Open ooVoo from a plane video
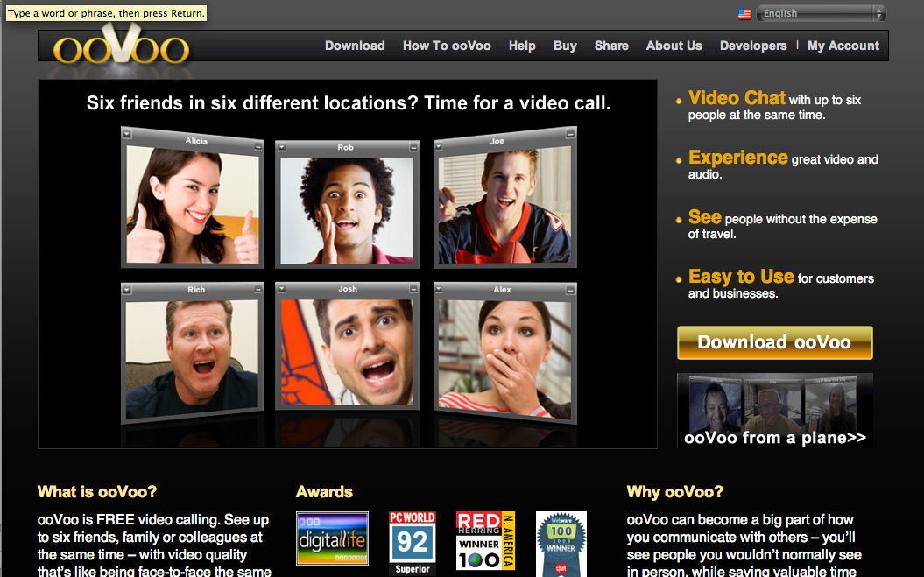The image size is (924, 577). 775,411
